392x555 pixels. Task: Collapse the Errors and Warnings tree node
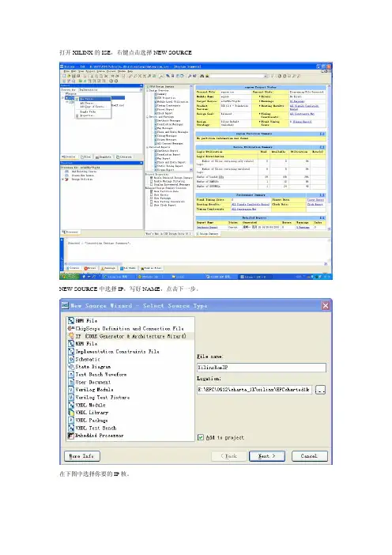148,117
